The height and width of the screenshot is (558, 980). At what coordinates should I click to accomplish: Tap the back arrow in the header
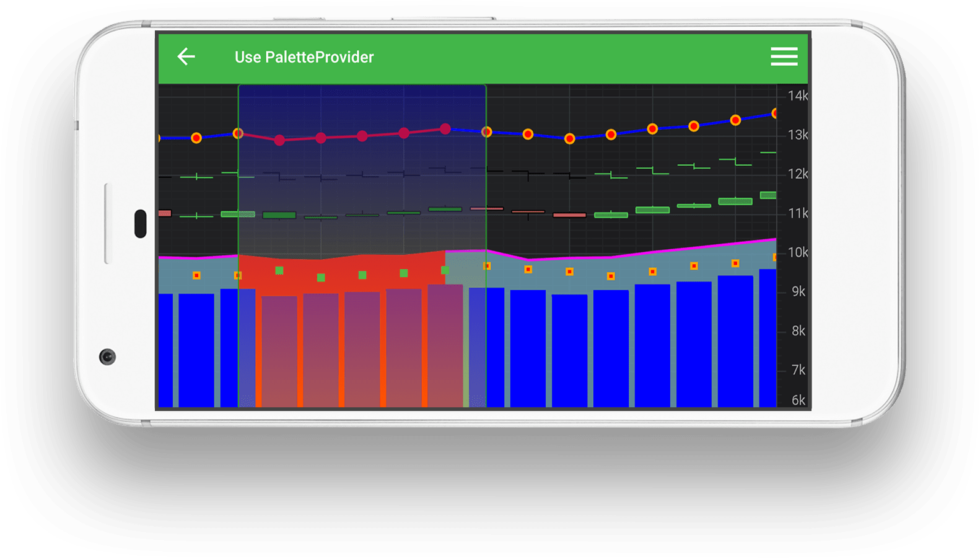pos(186,57)
